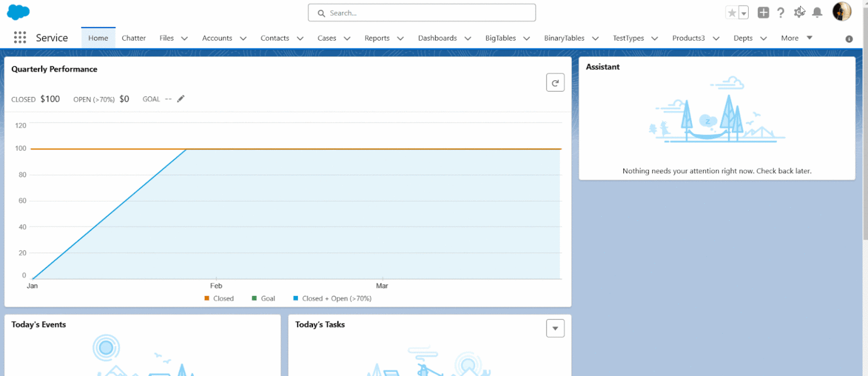The width and height of the screenshot is (868, 376).
Task: Open the App Launcher grid icon
Action: (x=20, y=38)
